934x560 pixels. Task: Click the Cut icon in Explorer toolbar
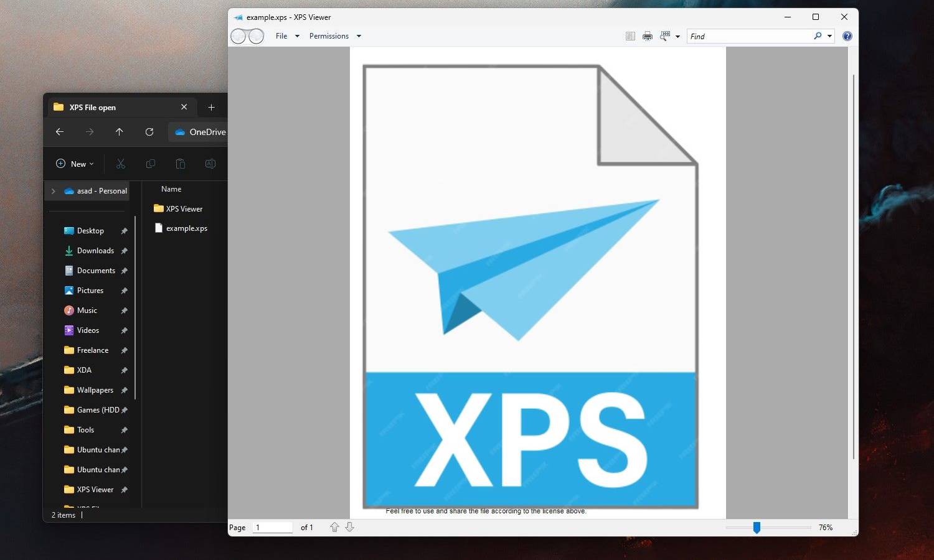(121, 164)
